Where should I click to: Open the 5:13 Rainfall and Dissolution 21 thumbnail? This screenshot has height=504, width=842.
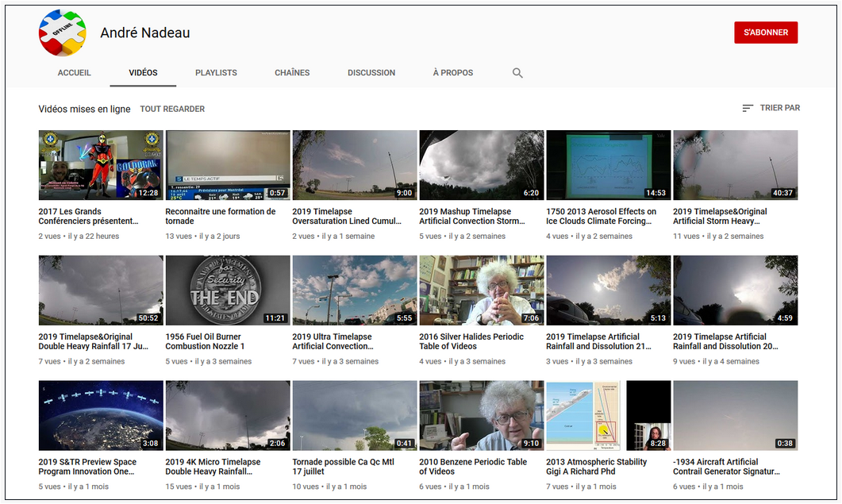(609, 290)
